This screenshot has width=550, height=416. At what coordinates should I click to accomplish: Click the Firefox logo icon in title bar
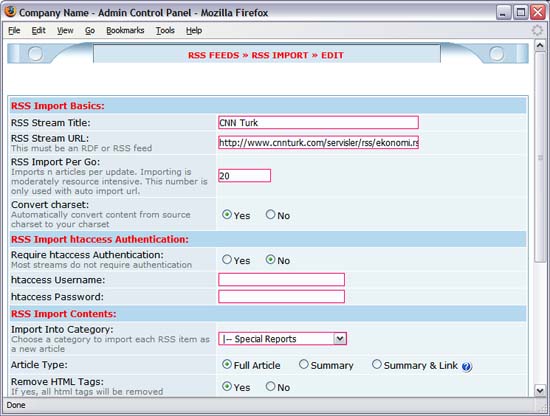tap(10, 12)
